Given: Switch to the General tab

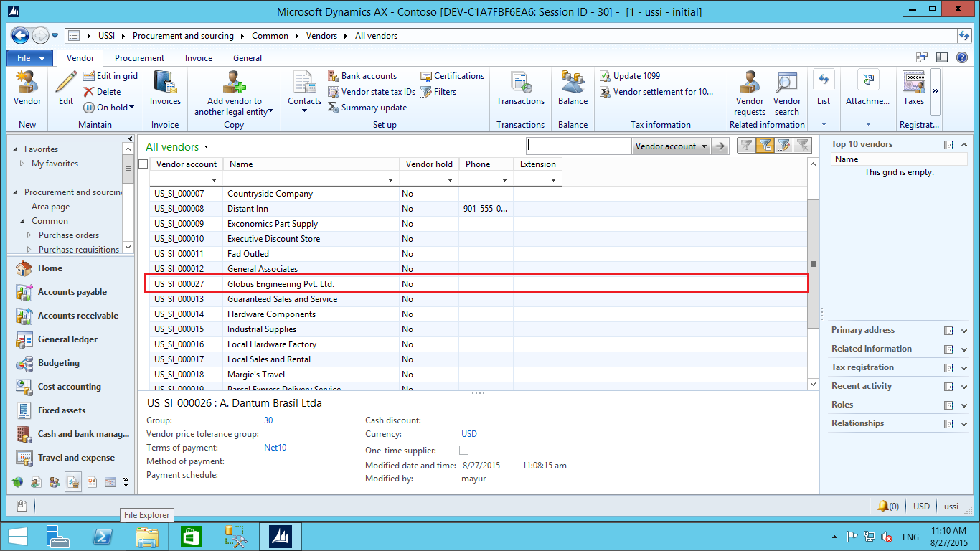Looking at the screenshot, I should tap(248, 58).
